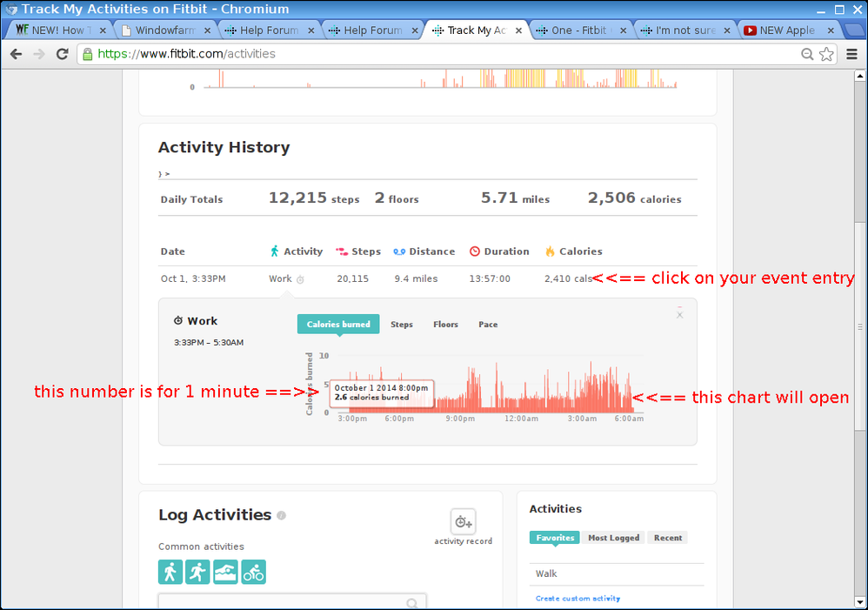868x610 pixels.
Task: Open the Create custom activity link
Action: click(x=578, y=599)
